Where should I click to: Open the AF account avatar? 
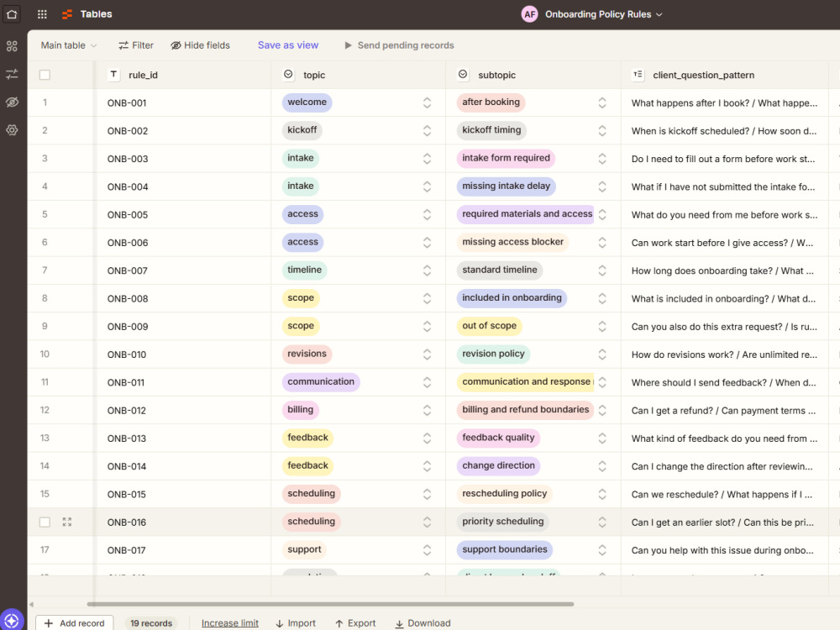coord(529,14)
